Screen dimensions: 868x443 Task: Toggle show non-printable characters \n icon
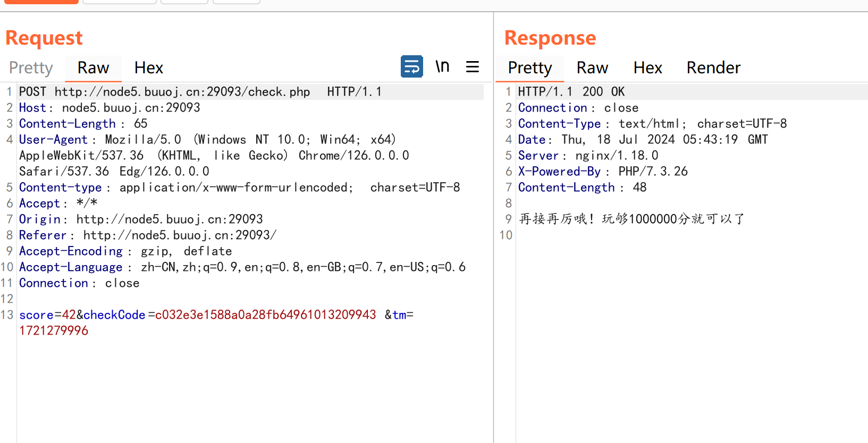[x=442, y=66]
